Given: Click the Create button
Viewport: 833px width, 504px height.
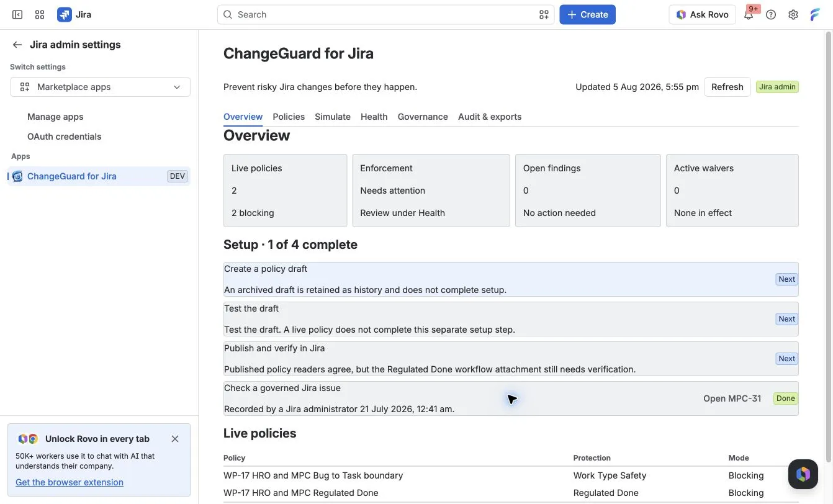Looking at the screenshot, I should point(587,14).
